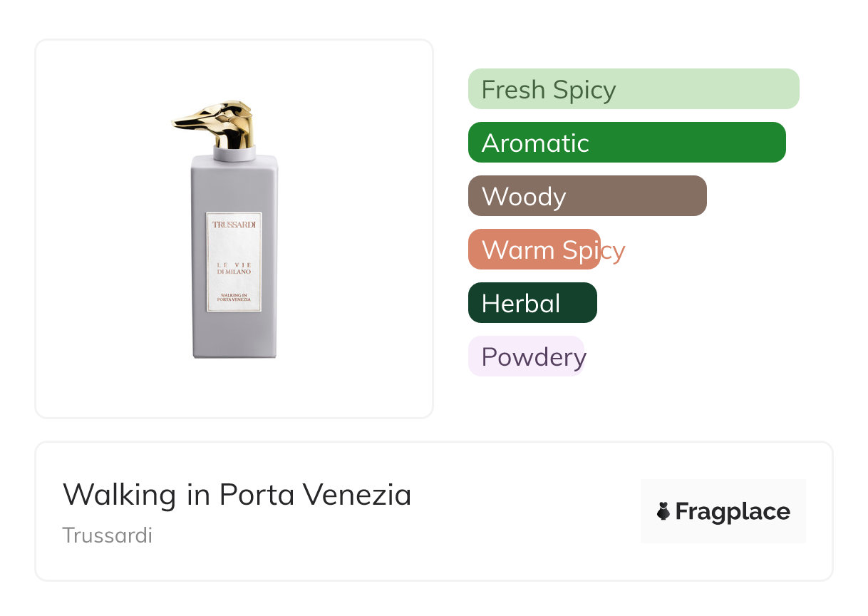The image size is (868, 616).
Task: Click the Fragplace wordmark text
Action: coord(733,511)
